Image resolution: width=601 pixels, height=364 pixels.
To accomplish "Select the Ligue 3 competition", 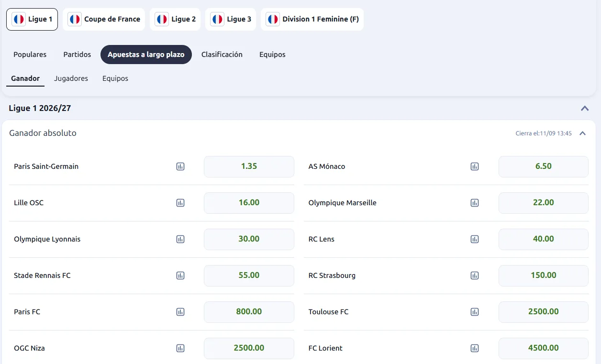I will click(231, 19).
